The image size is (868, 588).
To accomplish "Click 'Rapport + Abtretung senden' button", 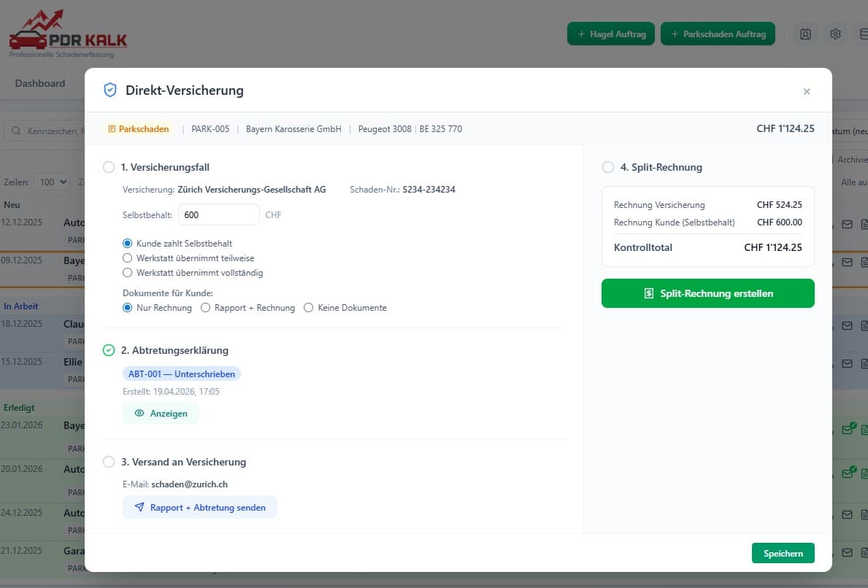I will [x=199, y=507].
